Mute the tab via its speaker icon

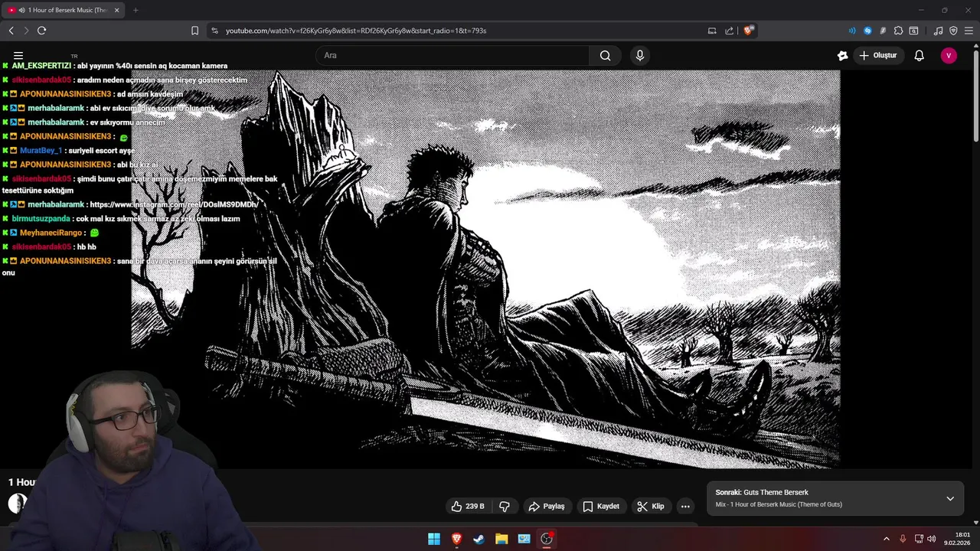click(x=21, y=10)
